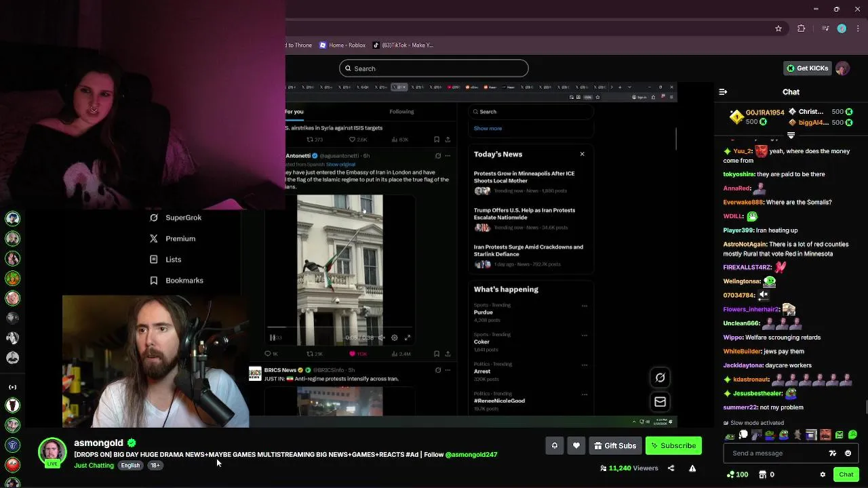Collapse the chat panel with arrow icon
The image size is (868, 488).
[x=723, y=91]
